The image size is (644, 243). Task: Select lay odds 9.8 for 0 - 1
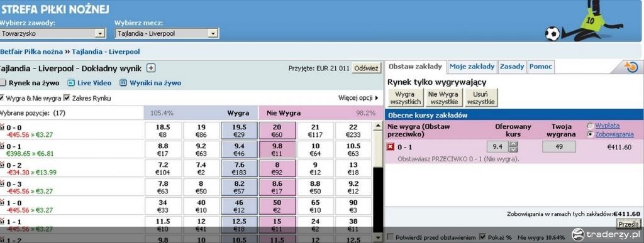pos(277,149)
